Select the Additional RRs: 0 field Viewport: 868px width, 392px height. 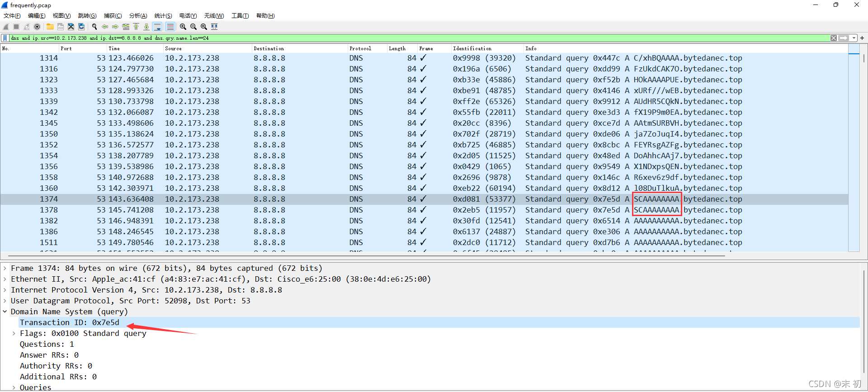[58, 377]
